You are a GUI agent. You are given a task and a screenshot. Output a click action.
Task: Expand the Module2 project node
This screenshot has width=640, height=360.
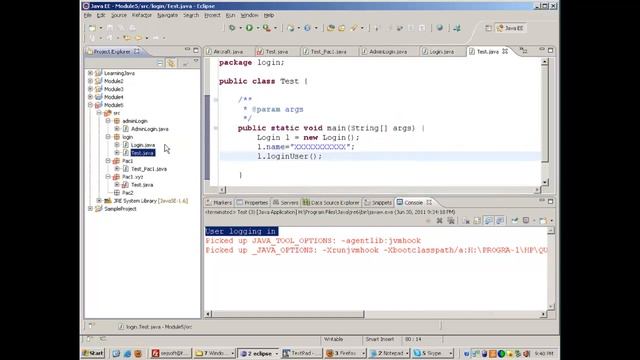coord(91,81)
